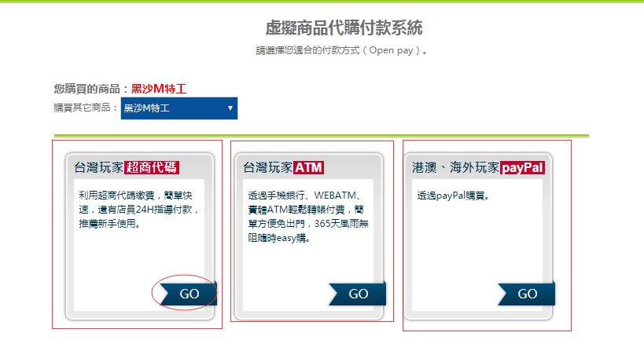This screenshot has height=362, width=644.
Task: Click GO in the ATM card
Action: pyautogui.click(x=358, y=294)
